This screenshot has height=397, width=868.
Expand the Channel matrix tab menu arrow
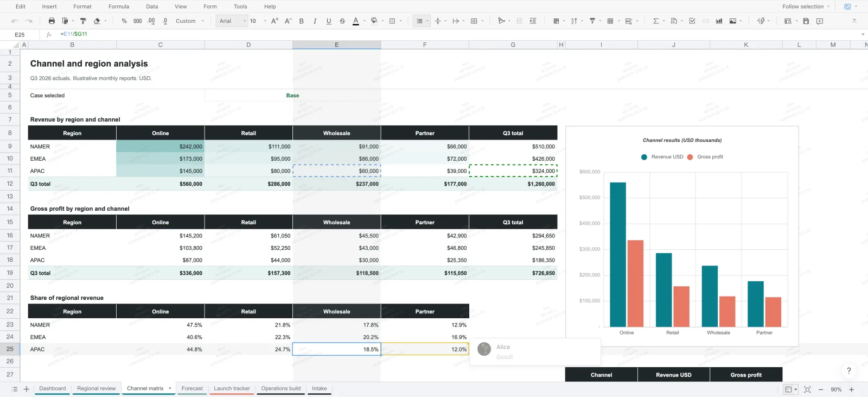[x=170, y=388]
